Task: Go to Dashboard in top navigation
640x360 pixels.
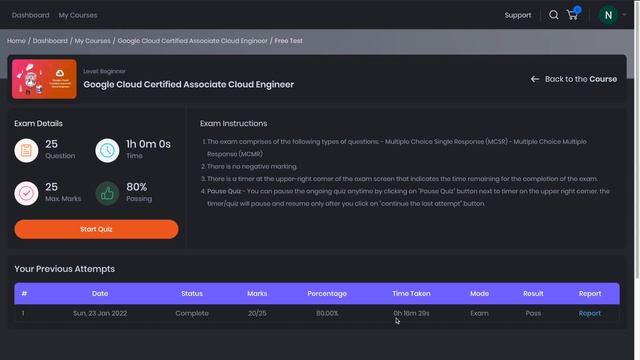Action: 31,15
